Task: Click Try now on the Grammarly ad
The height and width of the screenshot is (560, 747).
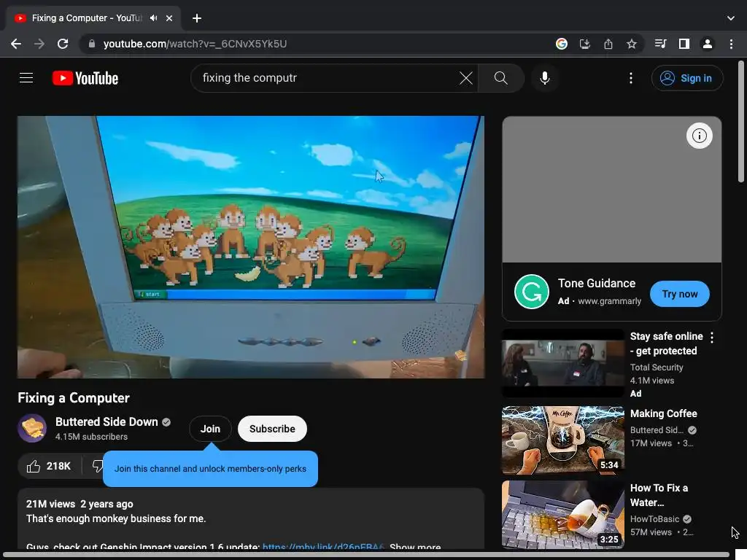Action: point(679,294)
